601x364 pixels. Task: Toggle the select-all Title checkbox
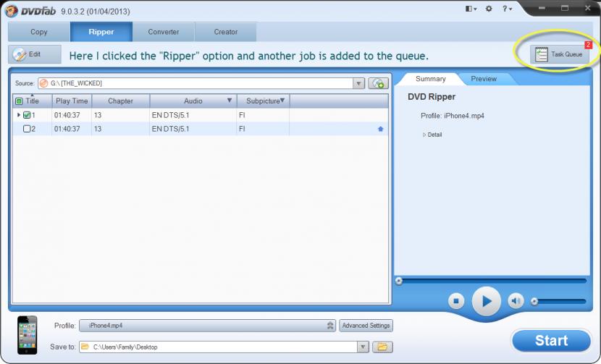click(x=19, y=101)
